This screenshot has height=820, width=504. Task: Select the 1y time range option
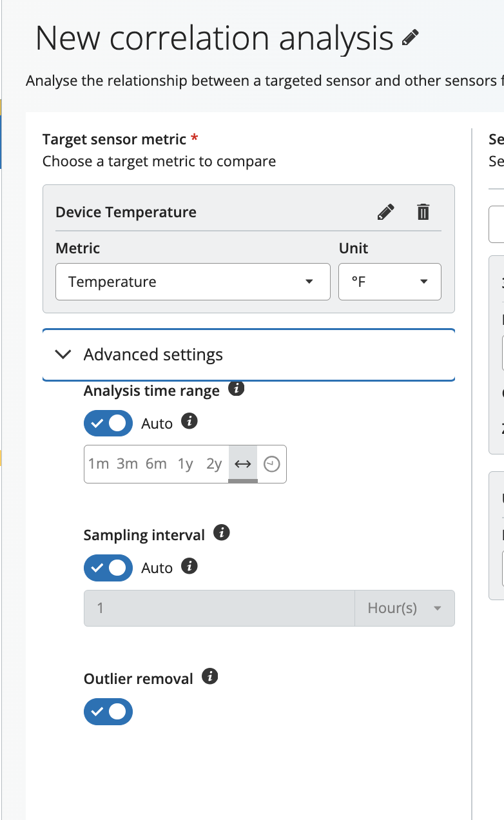click(x=186, y=464)
